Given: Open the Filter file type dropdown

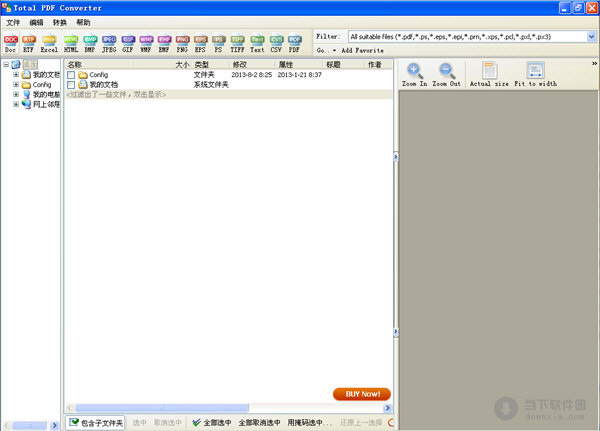Looking at the screenshot, I should [x=591, y=37].
